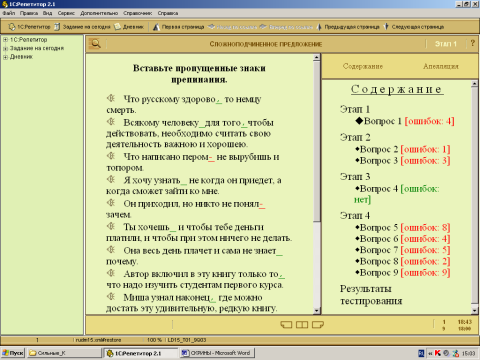
Task: Open Вопрос 6 link in contents
Action: pos(379,239)
